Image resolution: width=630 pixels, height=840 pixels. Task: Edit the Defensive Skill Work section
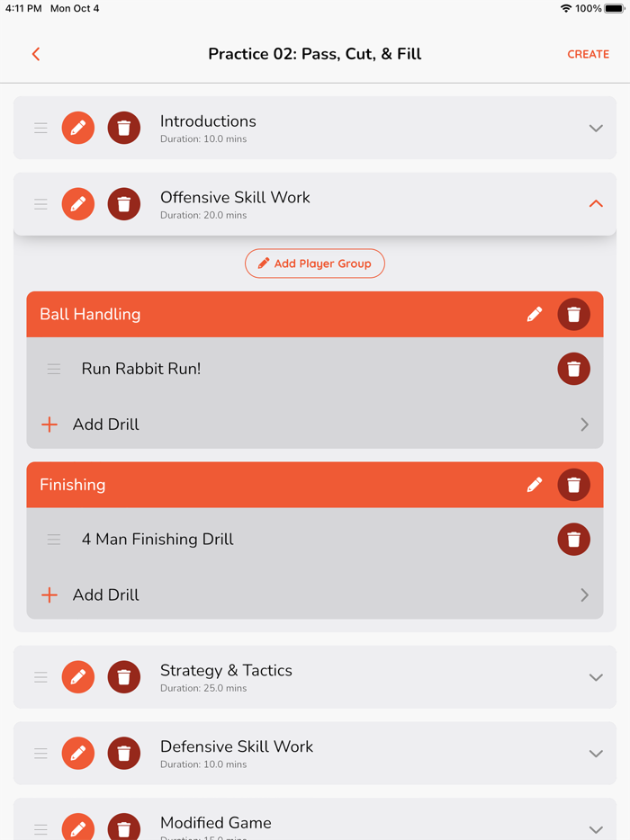78,754
